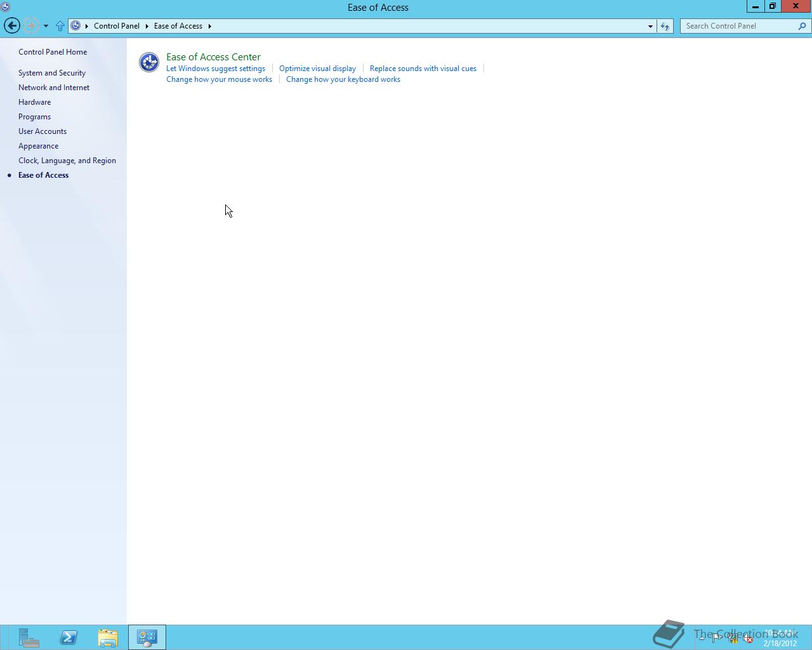Screen dimensions: 812x650
Task: Click the Forward navigation arrow
Action: [x=30, y=26]
